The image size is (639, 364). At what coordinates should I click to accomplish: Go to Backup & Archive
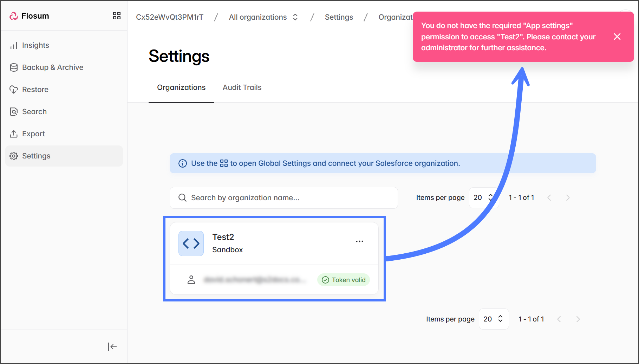(52, 67)
